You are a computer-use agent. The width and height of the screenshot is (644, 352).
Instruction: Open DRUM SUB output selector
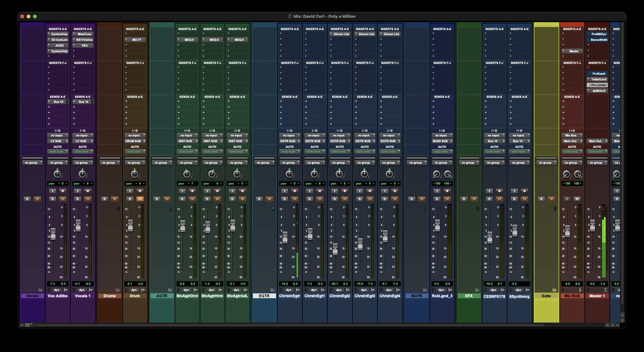133,141
